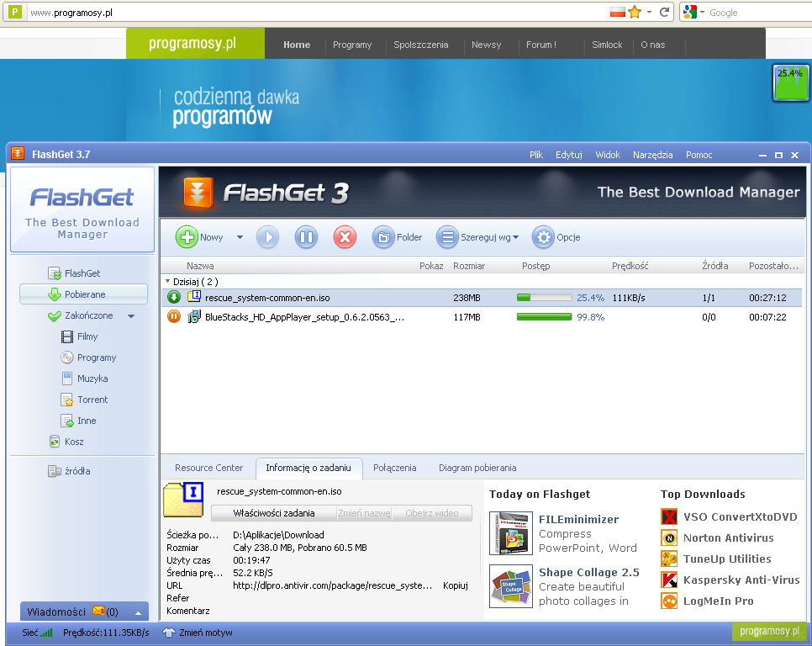The width and height of the screenshot is (812, 646).
Task: Open the Nowy button dropdown arrow
Action: click(x=240, y=237)
